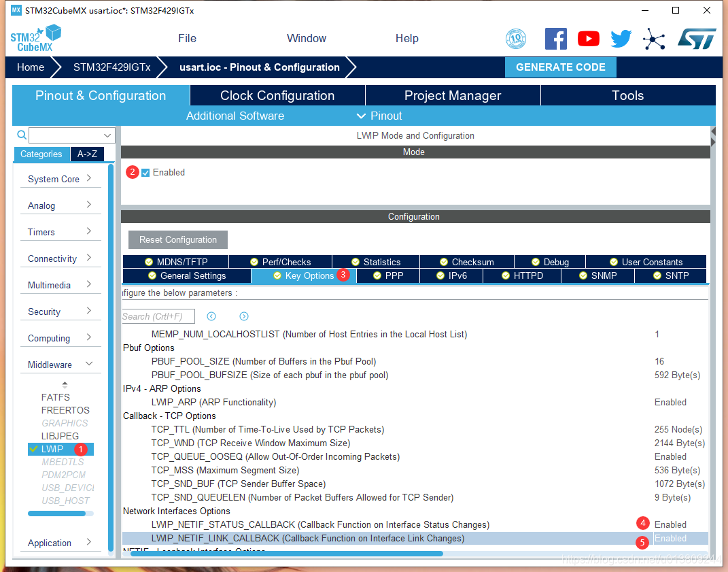Select FATFS in the Middleware list
The image size is (728, 572).
tap(56, 397)
